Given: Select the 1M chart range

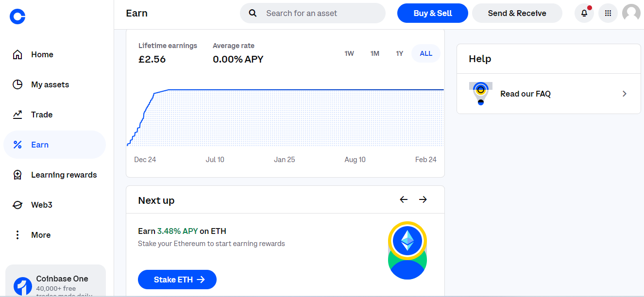Looking at the screenshot, I should (x=375, y=53).
